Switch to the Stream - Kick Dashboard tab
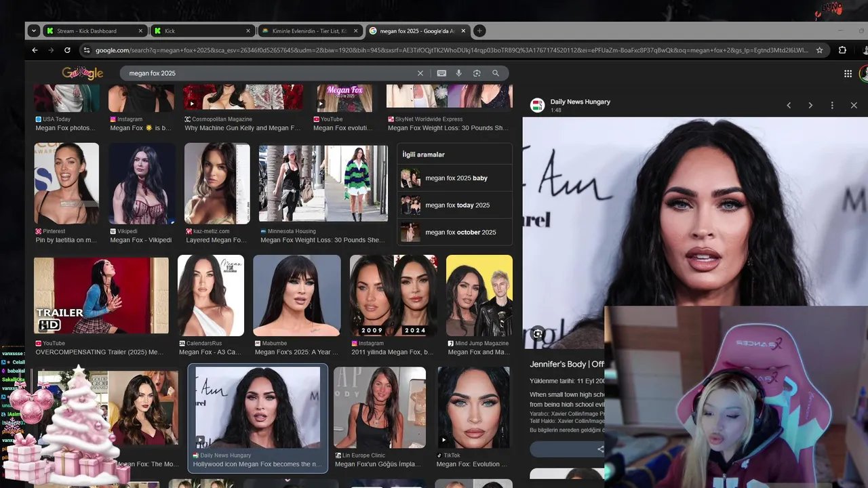This screenshot has width=868, height=488. [x=95, y=30]
